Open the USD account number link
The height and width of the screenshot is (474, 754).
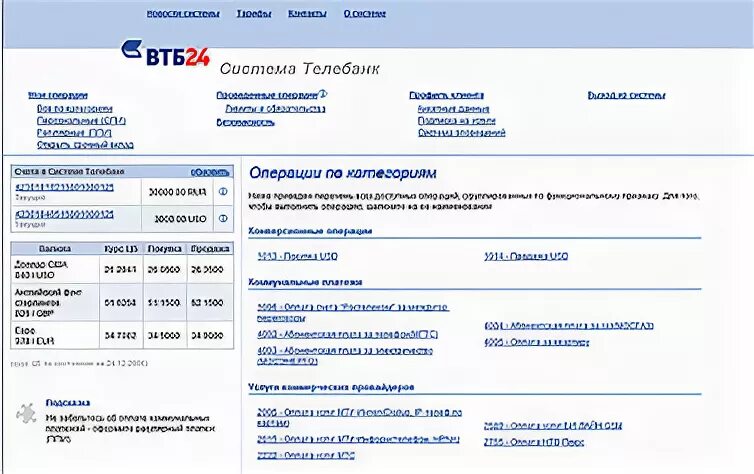(x=64, y=214)
